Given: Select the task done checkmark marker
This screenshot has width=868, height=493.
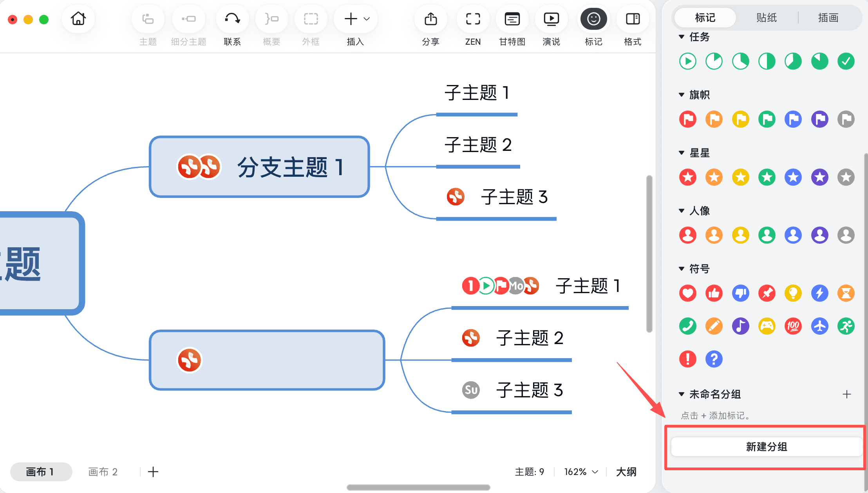Looking at the screenshot, I should (846, 61).
